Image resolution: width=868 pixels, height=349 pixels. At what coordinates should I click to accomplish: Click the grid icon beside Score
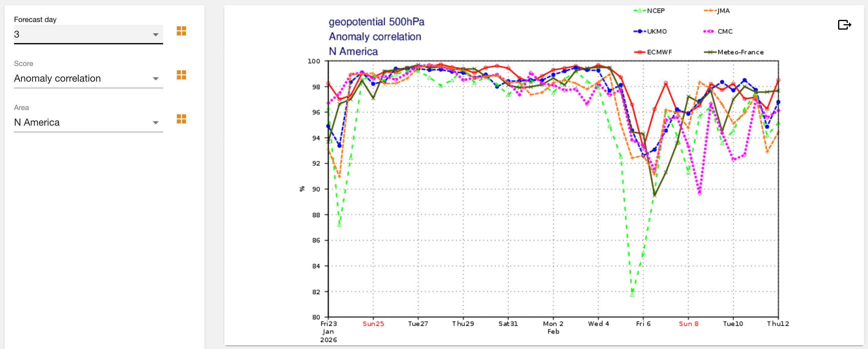(181, 75)
